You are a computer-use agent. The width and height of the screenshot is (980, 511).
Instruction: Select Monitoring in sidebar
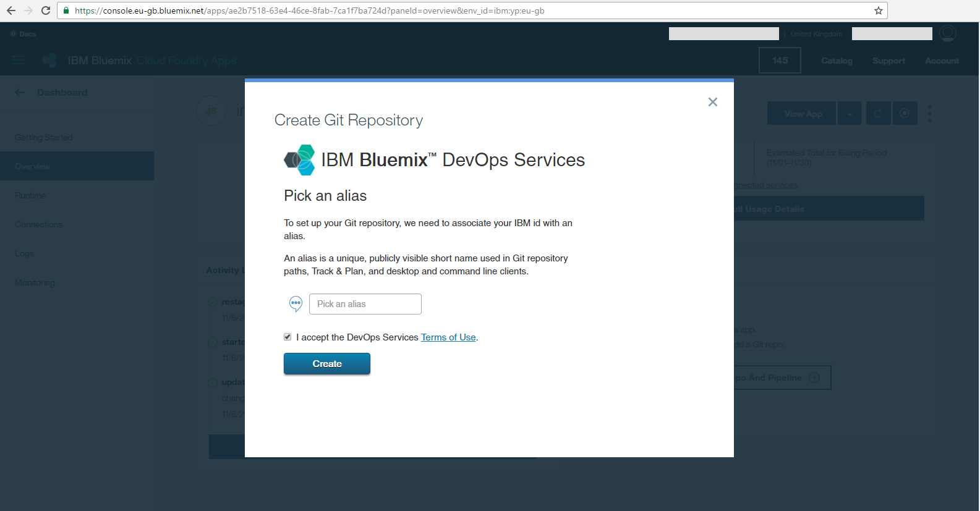[35, 282]
